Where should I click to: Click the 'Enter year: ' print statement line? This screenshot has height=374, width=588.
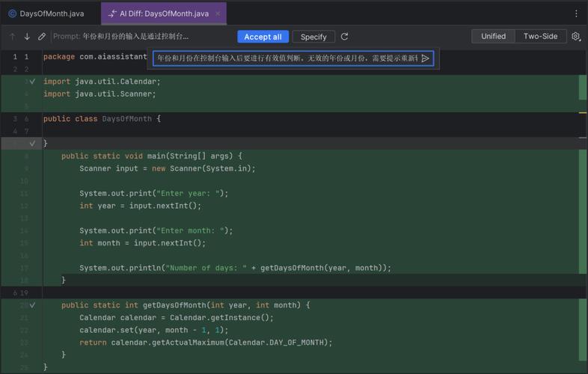(x=154, y=193)
